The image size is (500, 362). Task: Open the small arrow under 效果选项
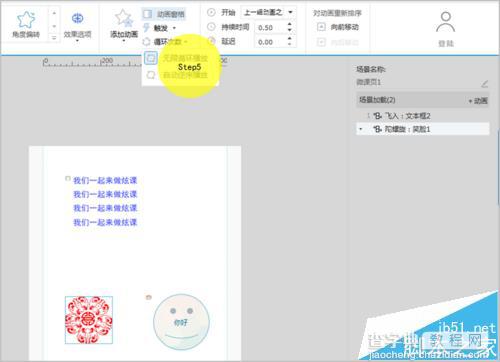[x=77, y=41]
